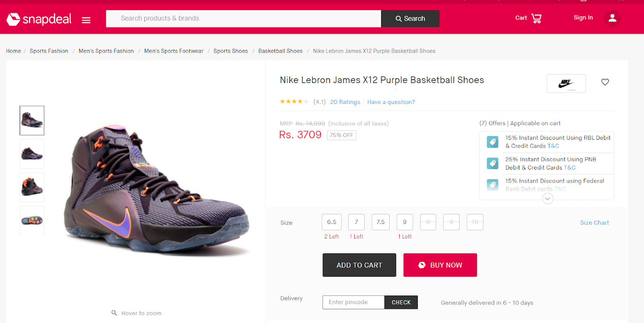The image size is (644, 323).
Task: Open the Size Chart
Action: click(x=594, y=222)
